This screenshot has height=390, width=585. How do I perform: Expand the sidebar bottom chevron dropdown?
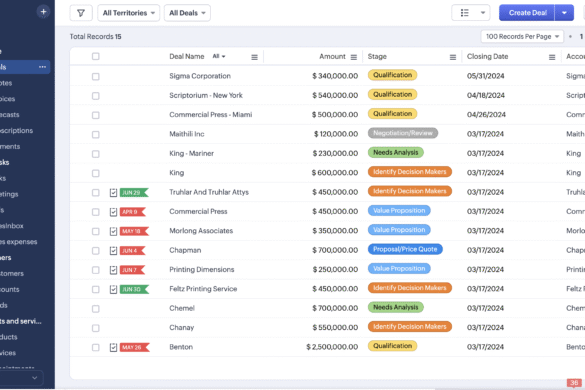coord(34,378)
